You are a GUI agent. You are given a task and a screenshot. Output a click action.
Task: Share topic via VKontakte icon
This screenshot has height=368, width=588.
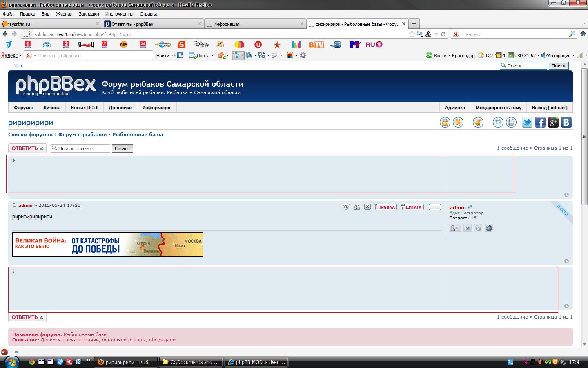(x=566, y=122)
